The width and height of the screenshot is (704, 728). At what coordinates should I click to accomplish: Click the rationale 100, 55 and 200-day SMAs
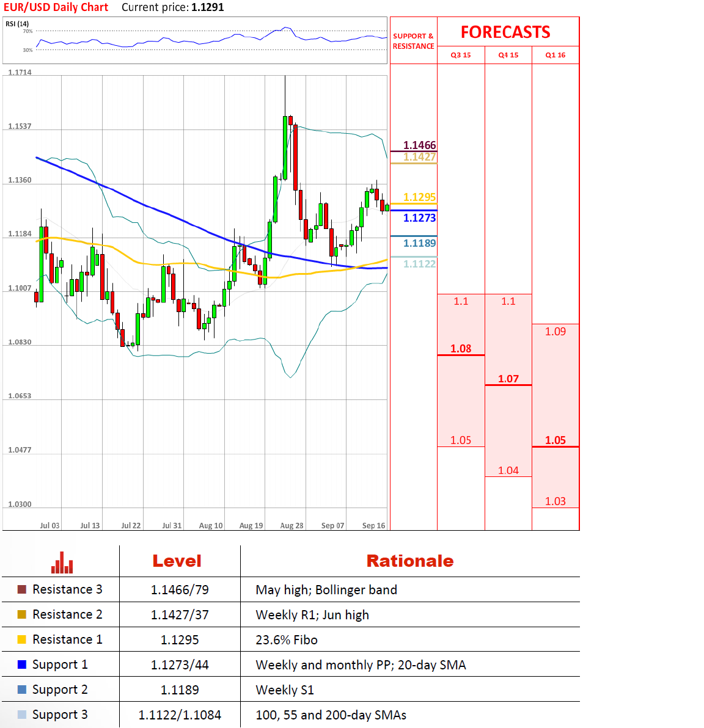[331, 715]
